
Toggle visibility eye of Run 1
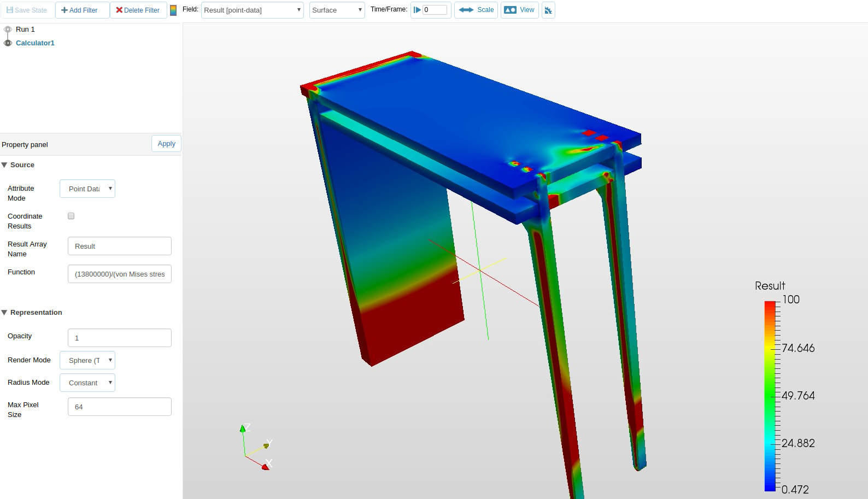(x=8, y=30)
